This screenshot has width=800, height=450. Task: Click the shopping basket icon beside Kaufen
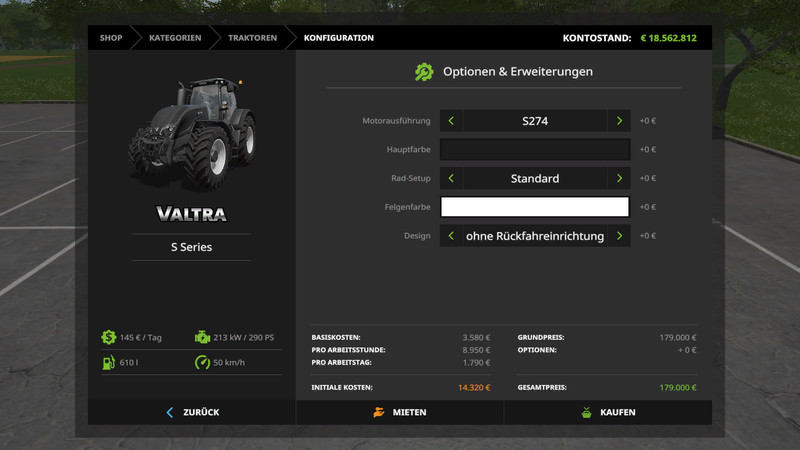click(x=587, y=412)
